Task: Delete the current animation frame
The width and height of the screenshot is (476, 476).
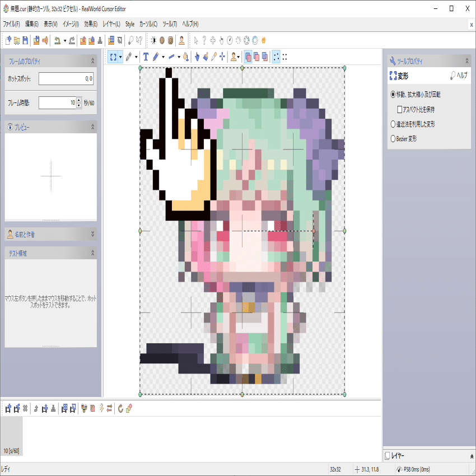Action: point(25,408)
